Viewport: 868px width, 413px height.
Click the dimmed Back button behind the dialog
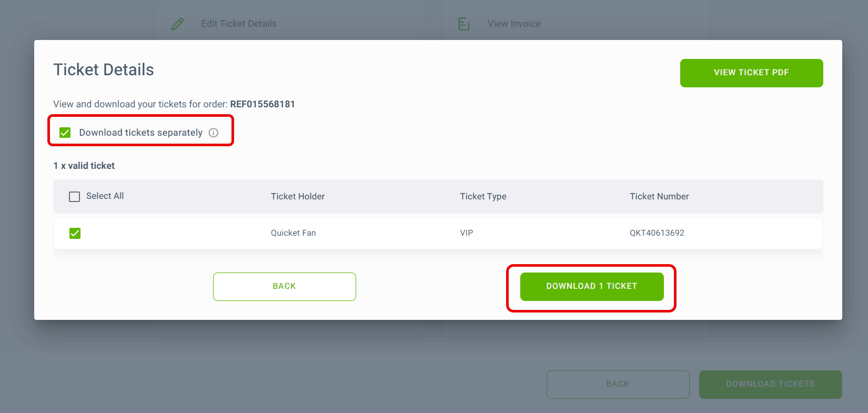click(618, 384)
